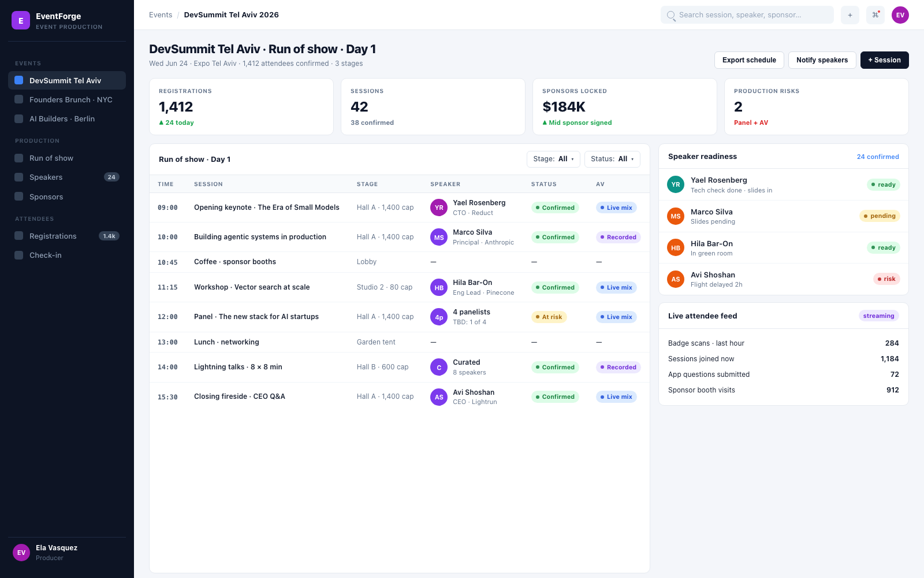924x578 pixels.
Task: Click Avi Shoshan's AS avatar in Closing fireside row
Action: pyautogui.click(x=439, y=397)
